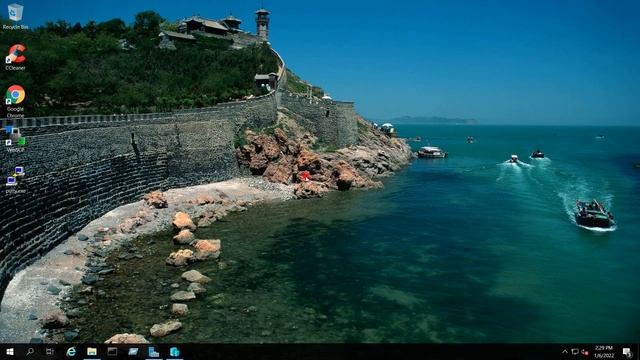Open the Action Center notifications
This screenshot has height=360, width=640.
pos(627,351)
